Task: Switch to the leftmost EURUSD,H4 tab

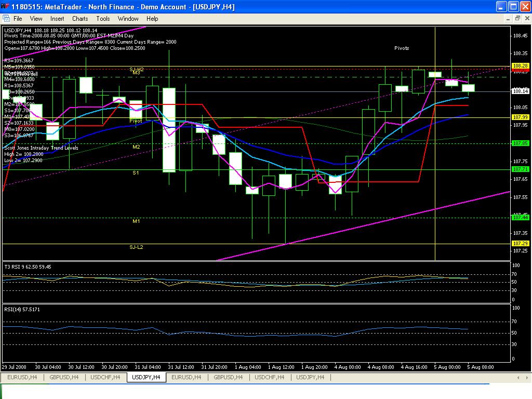Action: tap(22, 377)
